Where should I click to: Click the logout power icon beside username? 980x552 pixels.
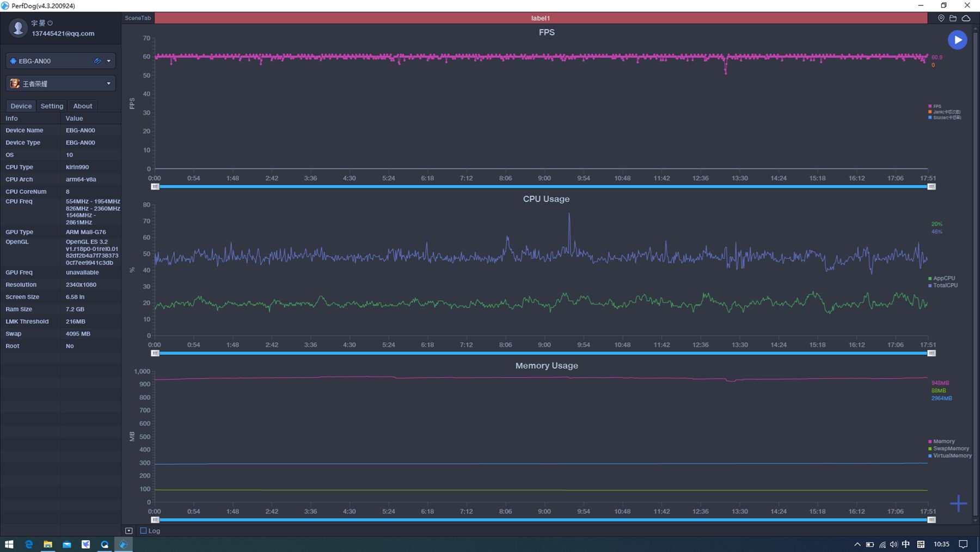[50, 23]
